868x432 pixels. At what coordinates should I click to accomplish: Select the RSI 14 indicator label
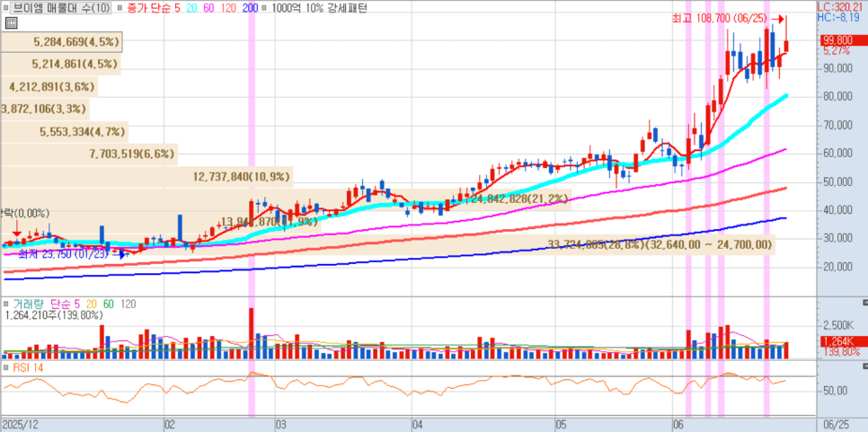point(28,367)
